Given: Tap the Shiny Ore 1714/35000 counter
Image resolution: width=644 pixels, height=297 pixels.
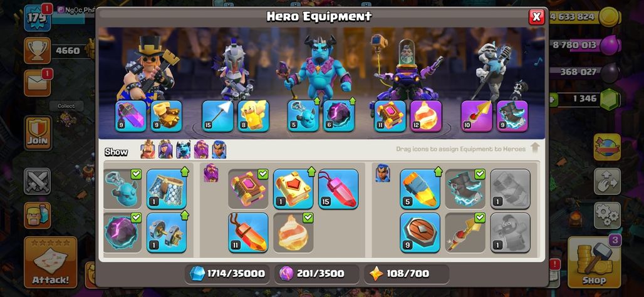Looking at the screenshot, I should click(227, 274).
